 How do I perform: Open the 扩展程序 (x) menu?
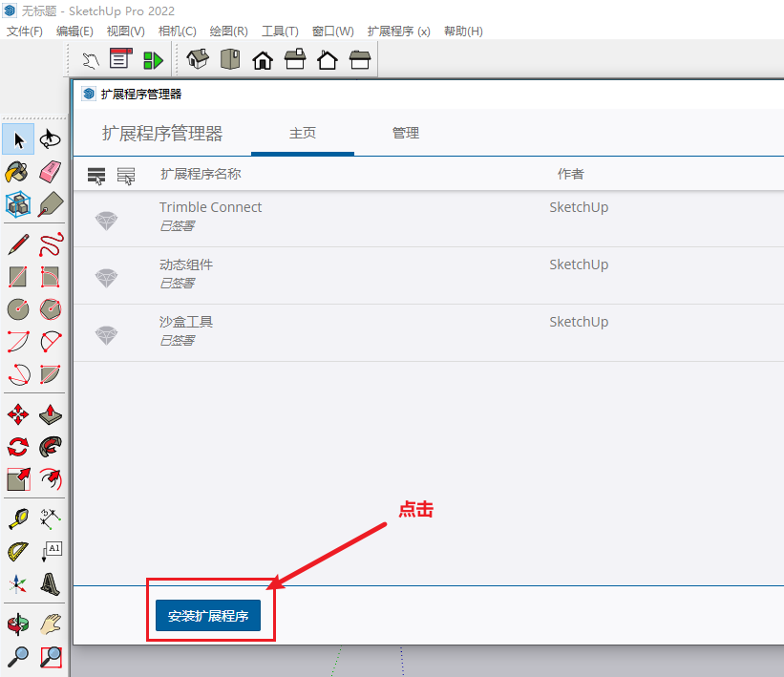[398, 32]
